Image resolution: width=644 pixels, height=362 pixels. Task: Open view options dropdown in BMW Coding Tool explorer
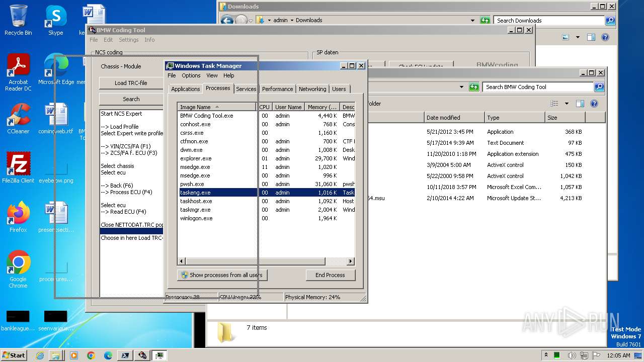pyautogui.click(x=567, y=104)
